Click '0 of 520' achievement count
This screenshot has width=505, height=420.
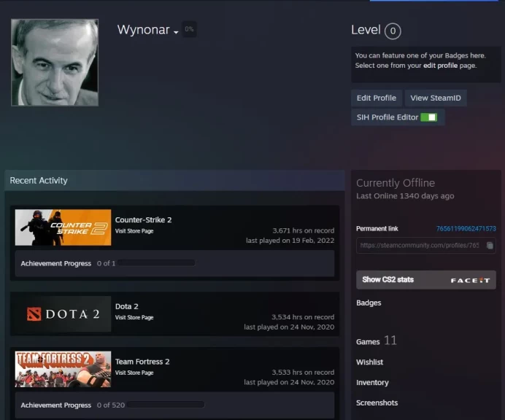[111, 405]
